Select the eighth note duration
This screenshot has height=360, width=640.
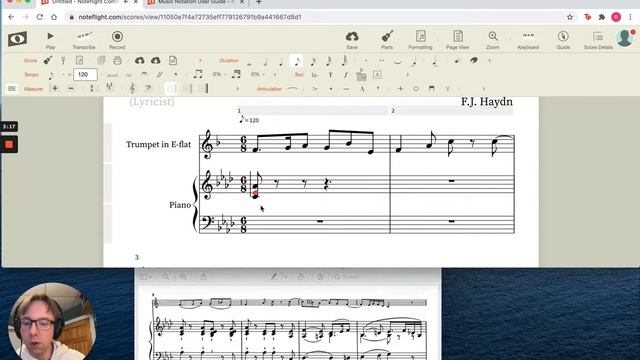[x=297, y=61]
